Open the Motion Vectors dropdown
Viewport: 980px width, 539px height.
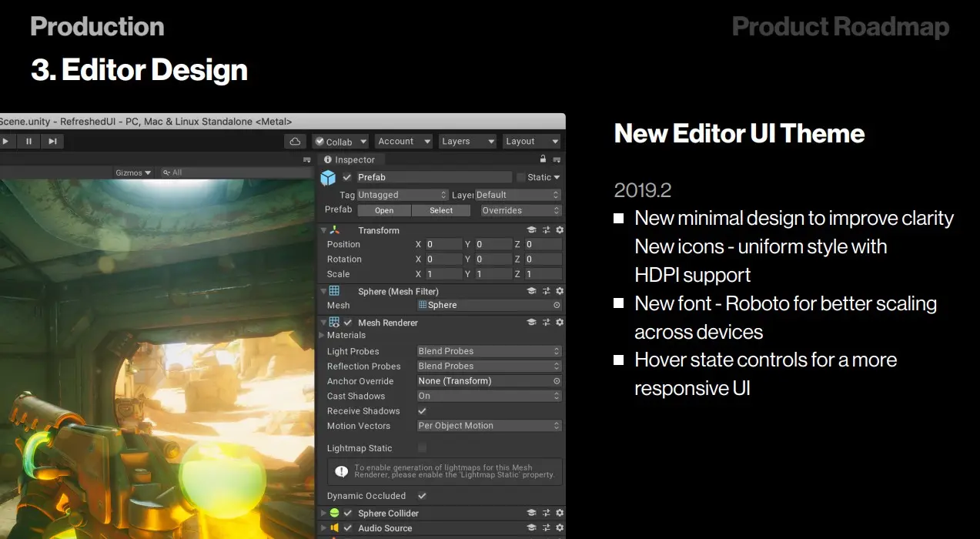click(x=489, y=426)
